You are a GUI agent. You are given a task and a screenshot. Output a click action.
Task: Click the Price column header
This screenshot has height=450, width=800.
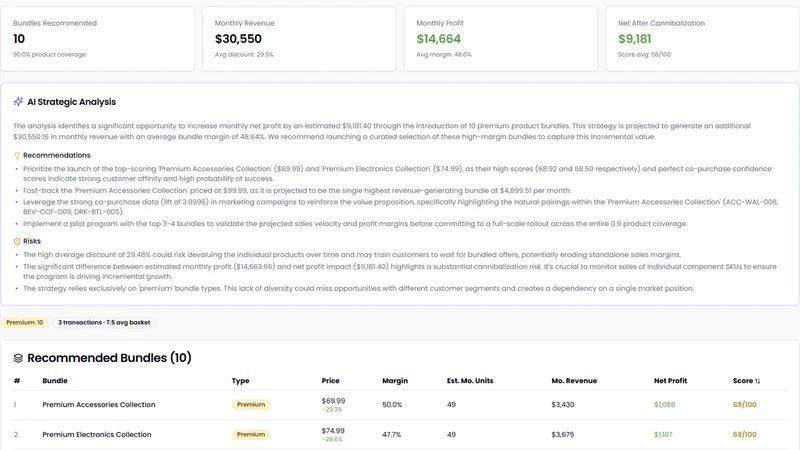pyautogui.click(x=331, y=381)
